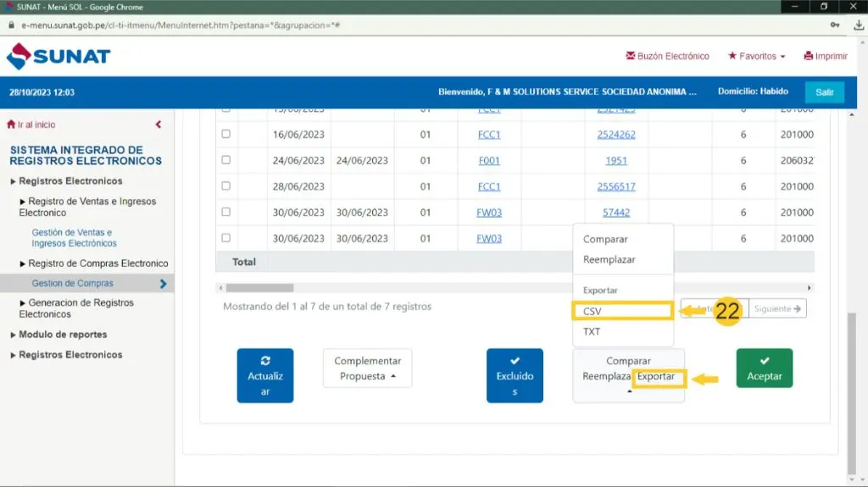Viewport: 868px width, 487px height.
Task: Choose CSV export option
Action: 593,312
